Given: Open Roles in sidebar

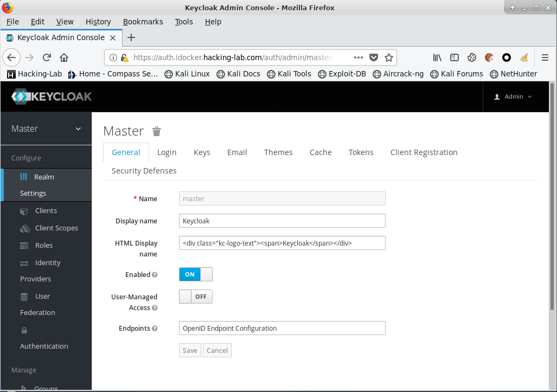Looking at the screenshot, I should 44,246.
